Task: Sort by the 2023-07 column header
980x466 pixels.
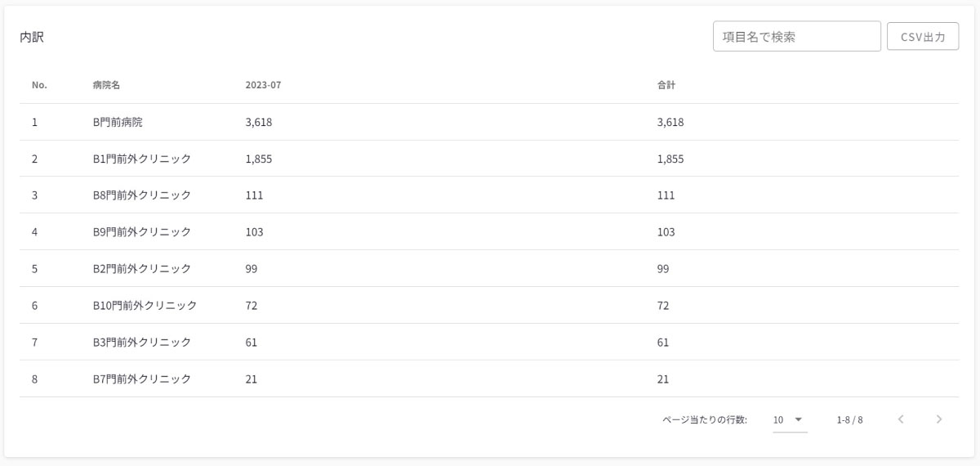Action: (263, 85)
